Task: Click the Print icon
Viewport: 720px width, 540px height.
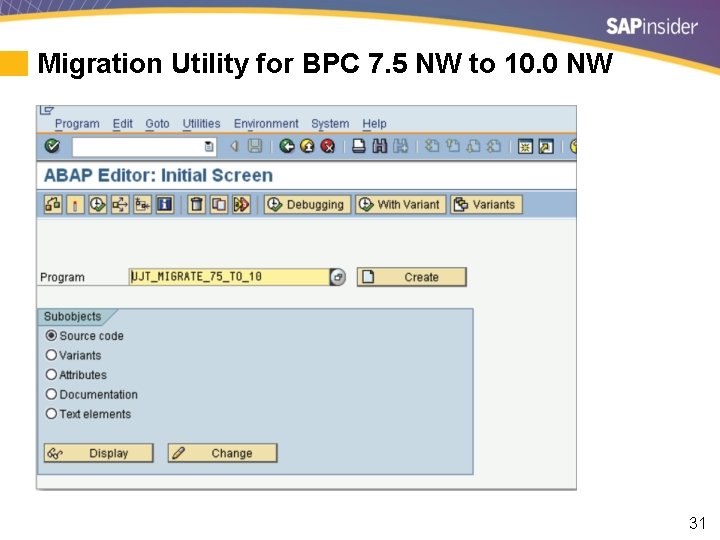Action: 359,146
